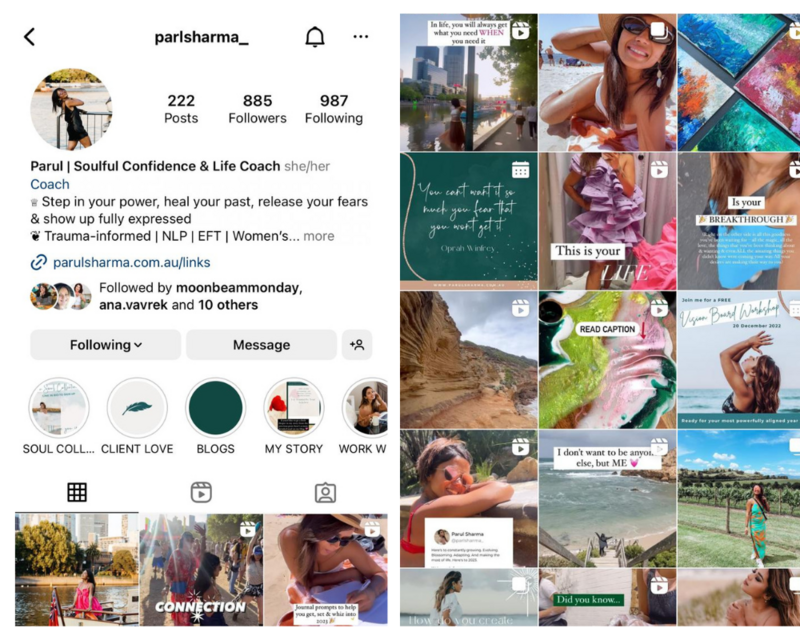800x640 pixels.
Task: Open the MY STORY highlight
Action: pyautogui.click(x=294, y=408)
